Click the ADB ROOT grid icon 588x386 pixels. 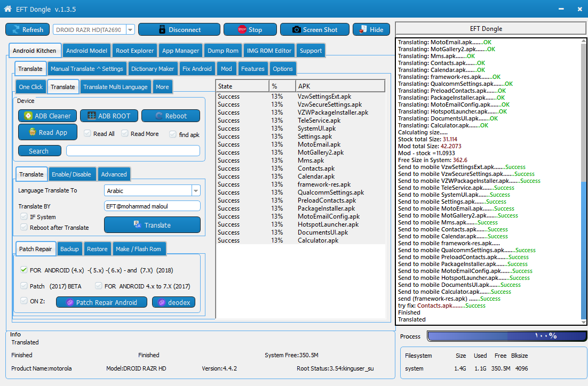(x=91, y=116)
